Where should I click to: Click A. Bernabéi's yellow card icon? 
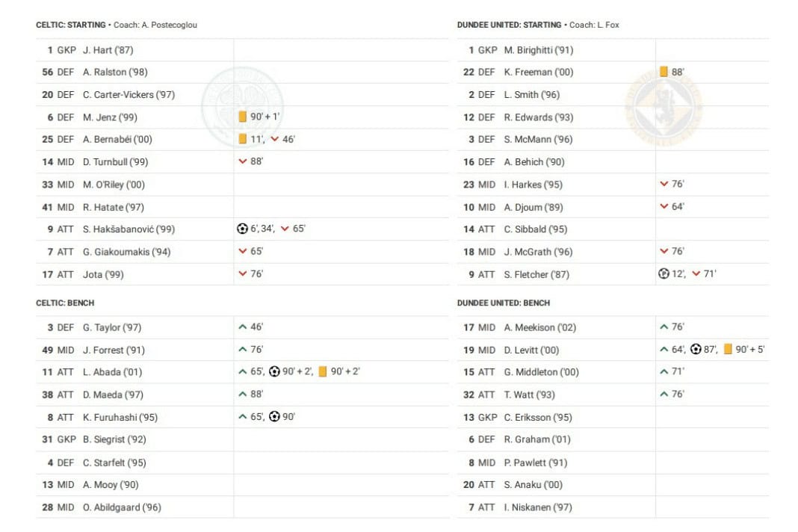[242, 139]
